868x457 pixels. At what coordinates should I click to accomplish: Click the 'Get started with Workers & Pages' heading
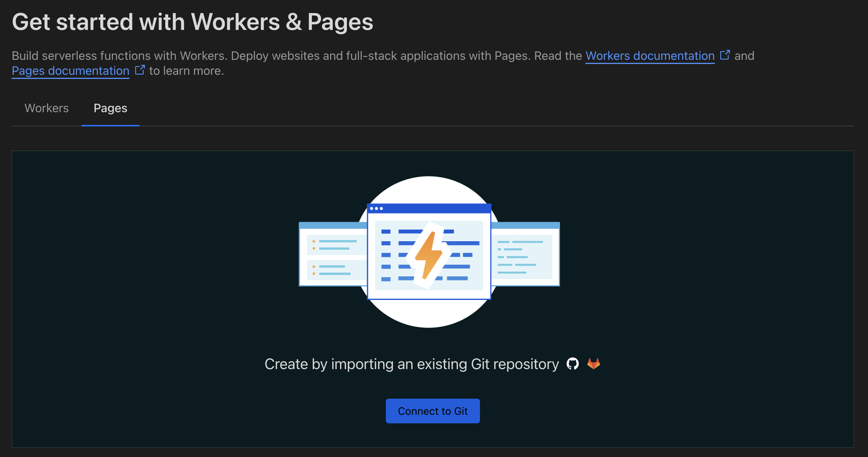(x=193, y=22)
